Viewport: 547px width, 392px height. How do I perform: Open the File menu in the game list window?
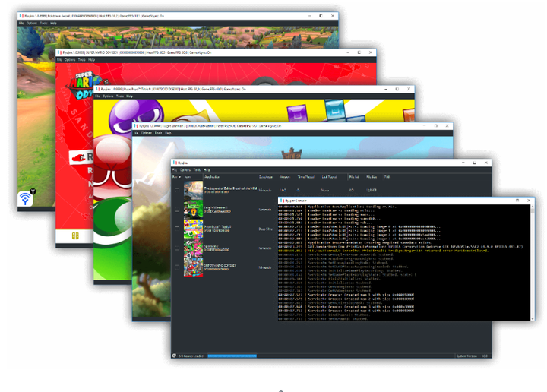point(175,170)
